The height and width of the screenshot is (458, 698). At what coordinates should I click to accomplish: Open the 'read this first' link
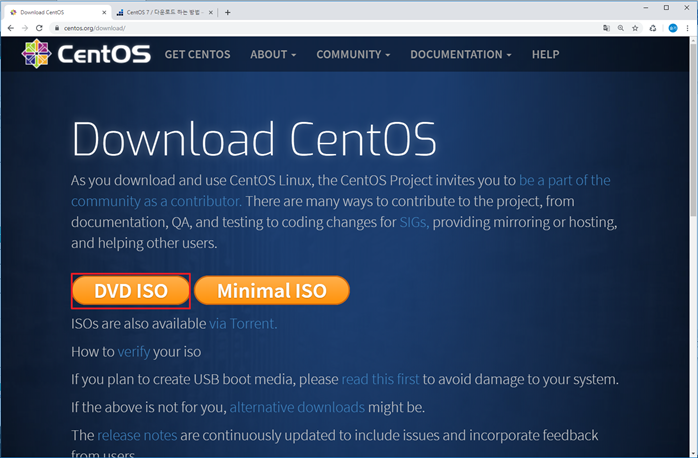point(380,379)
